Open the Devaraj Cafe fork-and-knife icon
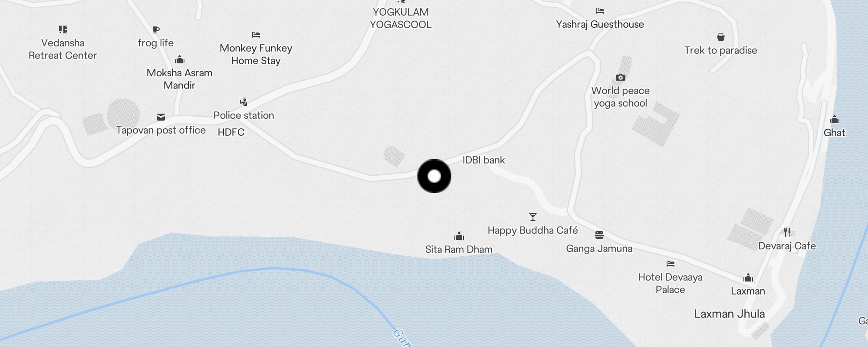Image resolution: width=868 pixels, height=347 pixels. point(787,232)
